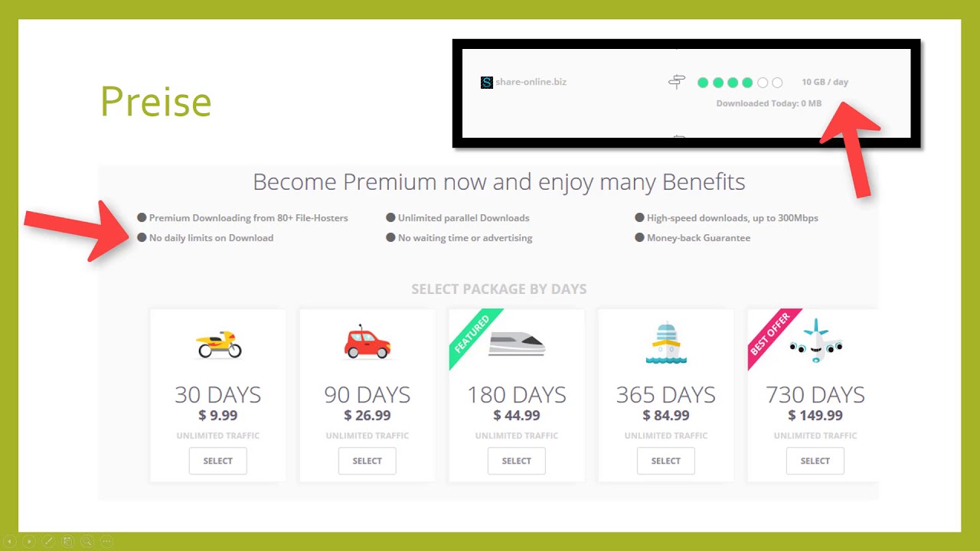Image resolution: width=980 pixels, height=551 pixels.
Task: Click the red car package icon
Action: click(x=367, y=342)
